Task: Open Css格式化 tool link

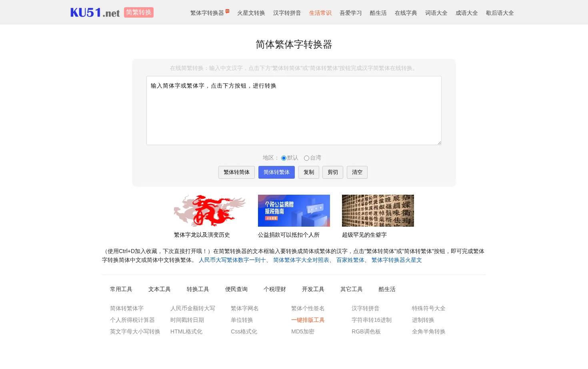Action: [x=244, y=331]
